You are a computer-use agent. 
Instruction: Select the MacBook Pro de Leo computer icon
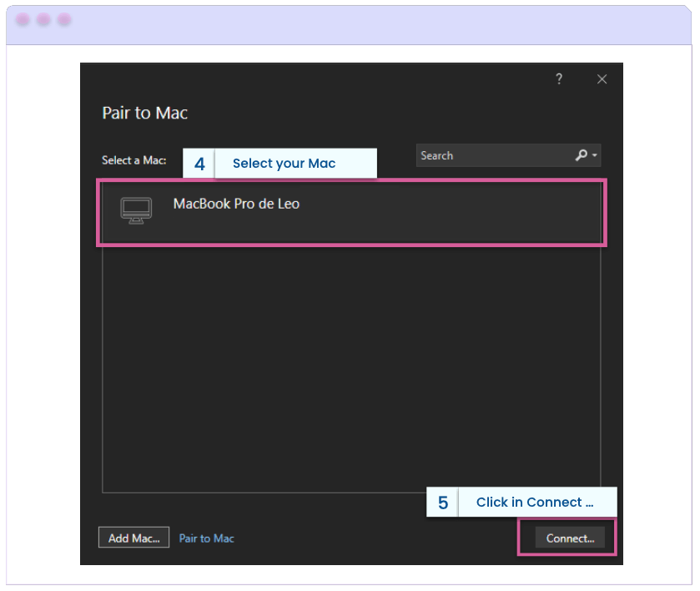136,210
